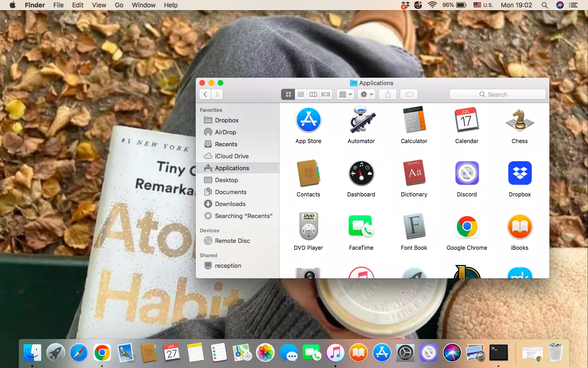The image size is (588, 368).
Task: Click the Share button in Finder toolbar
Action: coord(388,94)
